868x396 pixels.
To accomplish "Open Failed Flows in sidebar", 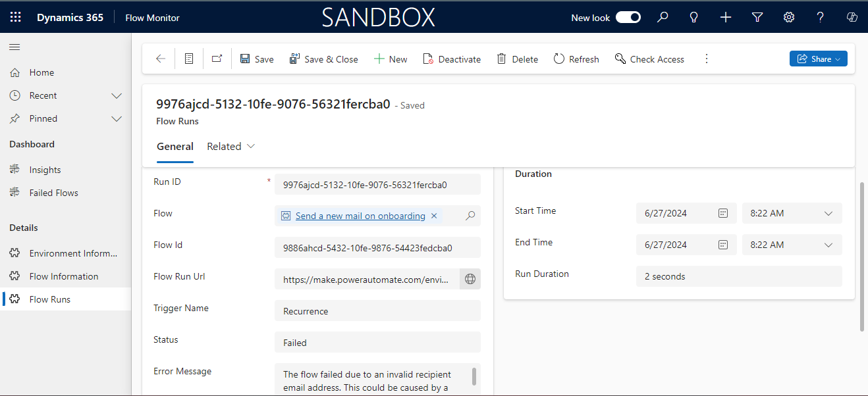I will point(53,193).
